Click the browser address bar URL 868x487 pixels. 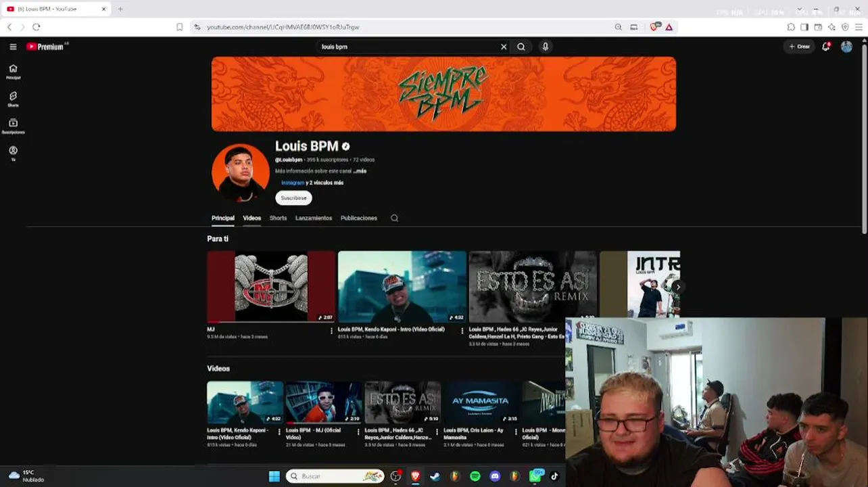pyautogui.click(x=283, y=27)
